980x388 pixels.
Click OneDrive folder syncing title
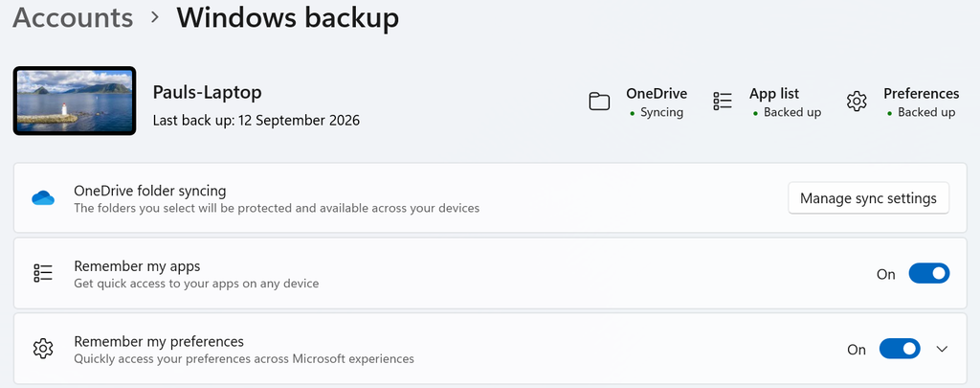click(150, 191)
